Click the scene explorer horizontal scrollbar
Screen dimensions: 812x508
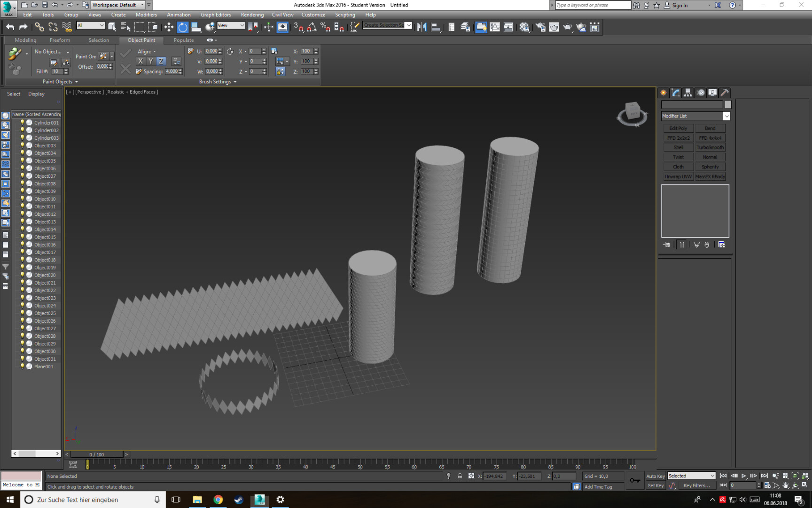pyautogui.click(x=36, y=453)
